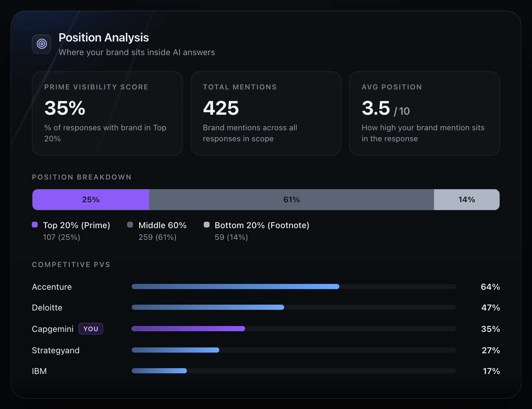Viewport: 532px width, 409px height.
Task: Click Deloitte's 47% value
Action: (490, 308)
